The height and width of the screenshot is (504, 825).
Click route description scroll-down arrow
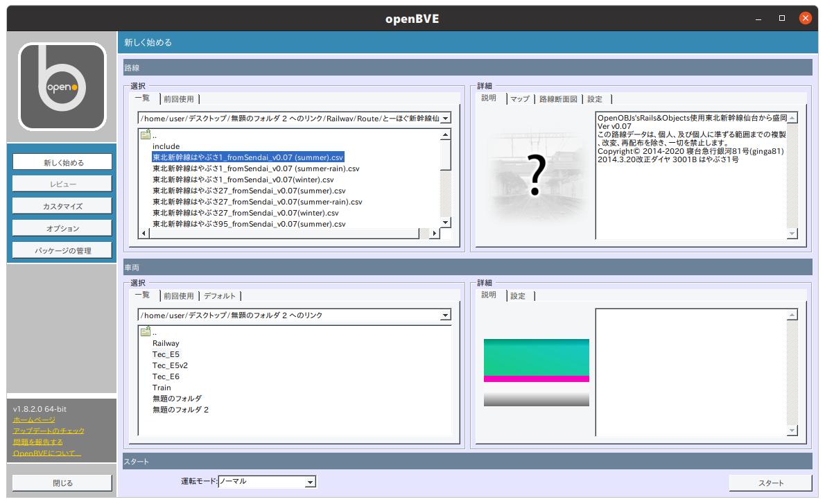pos(792,233)
